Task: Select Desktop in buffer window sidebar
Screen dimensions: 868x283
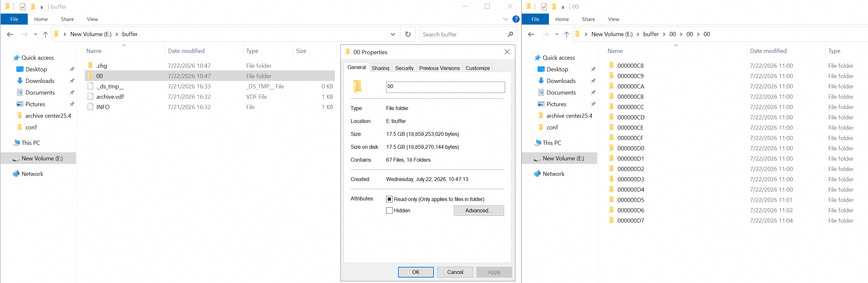Action: point(36,69)
